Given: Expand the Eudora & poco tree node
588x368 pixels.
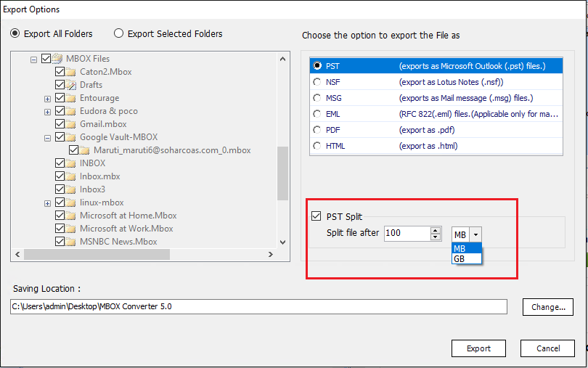Looking at the screenshot, I should [47, 113].
